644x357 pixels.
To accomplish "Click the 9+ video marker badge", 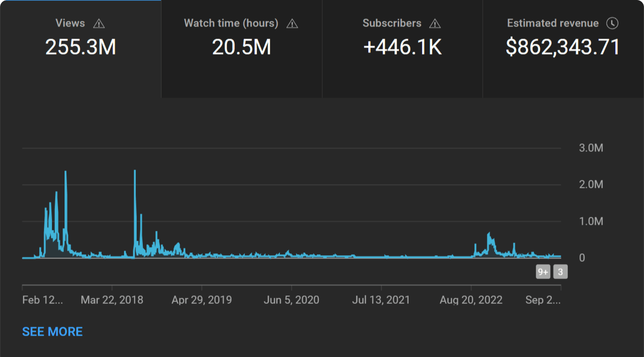I will (543, 272).
